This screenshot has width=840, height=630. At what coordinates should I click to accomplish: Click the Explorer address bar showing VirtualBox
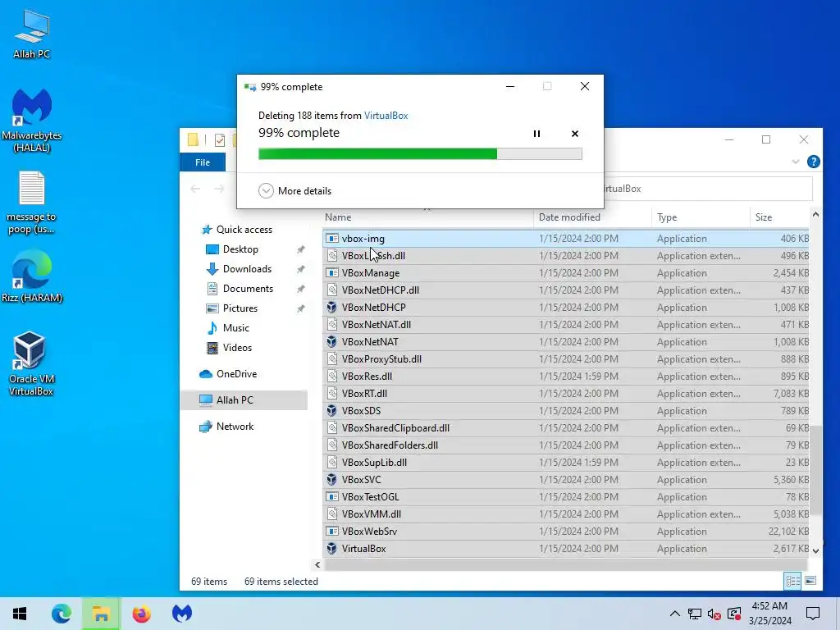pyautogui.click(x=707, y=189)
